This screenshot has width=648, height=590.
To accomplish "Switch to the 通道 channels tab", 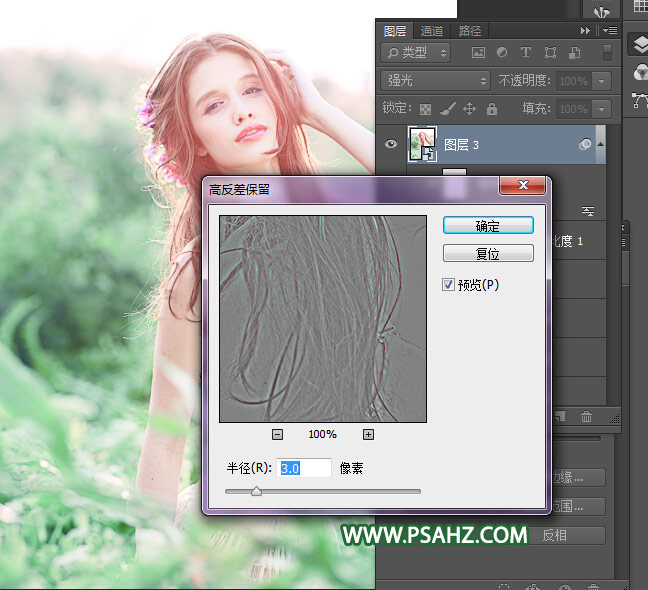I will pyautogui.click(x=432, y=31).
